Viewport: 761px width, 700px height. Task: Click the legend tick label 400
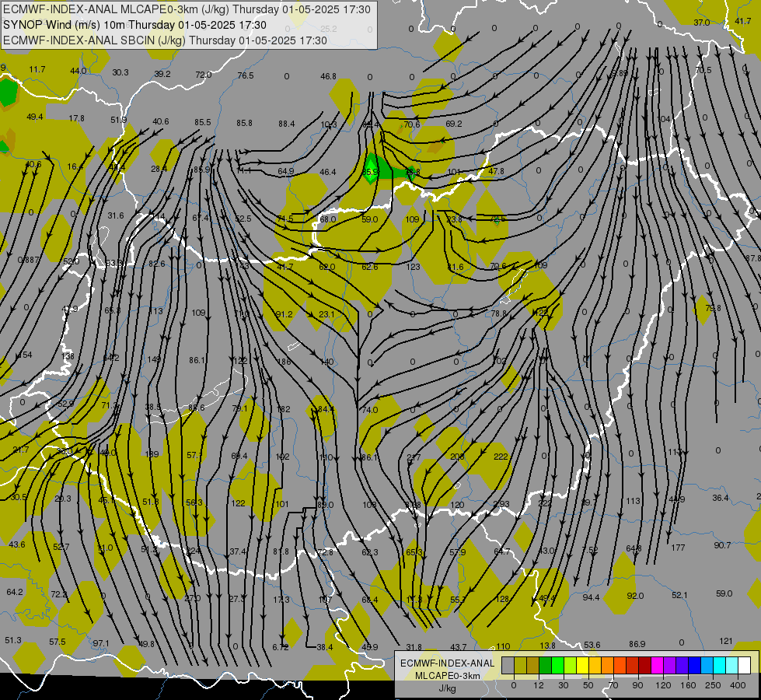[738, 685]
